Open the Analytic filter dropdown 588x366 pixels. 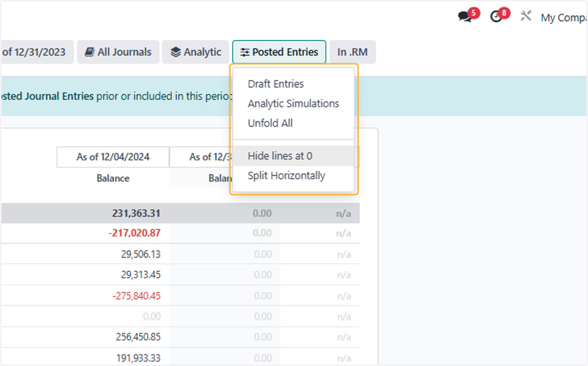pos(196,52)
